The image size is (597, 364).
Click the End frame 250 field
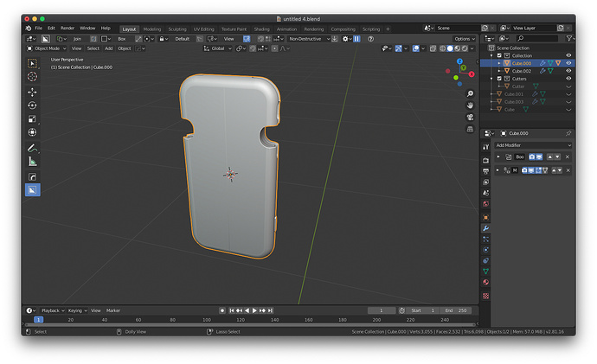[456, 310]
